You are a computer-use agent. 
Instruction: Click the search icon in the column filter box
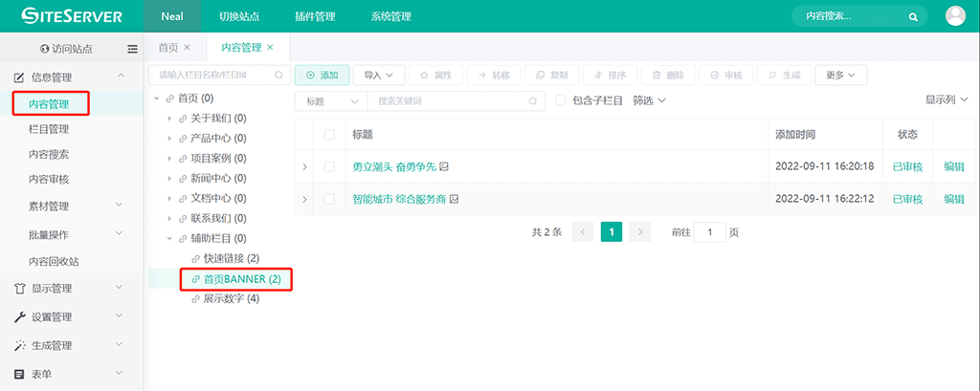click(x=278, y=75)
